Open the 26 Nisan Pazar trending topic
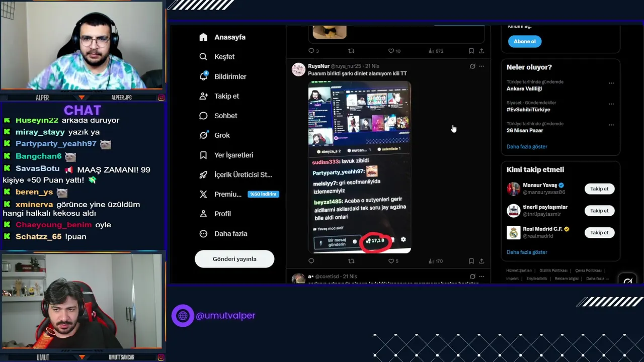The height and width of the screenshot is (362, 644). (x=525, y=131)
